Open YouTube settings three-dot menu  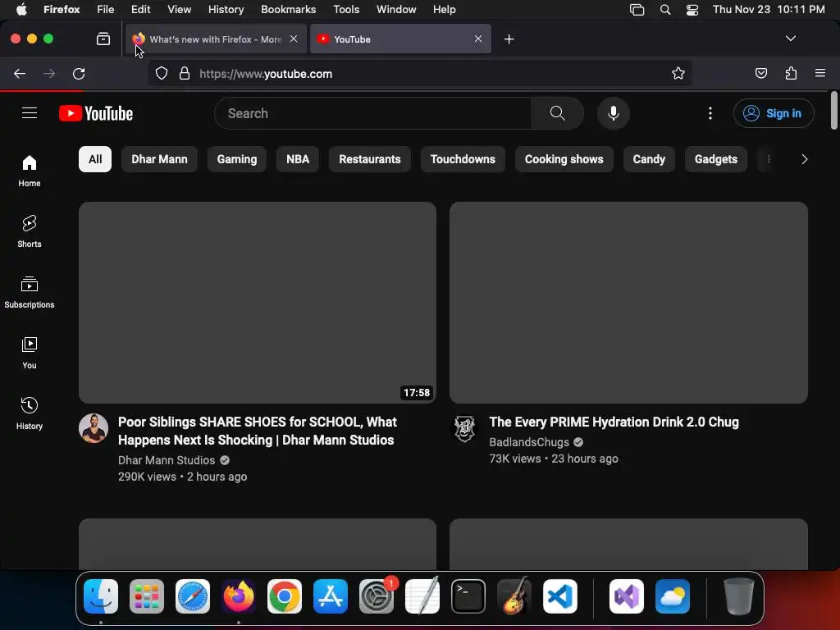pyautogui.click(x=710, y=113)
